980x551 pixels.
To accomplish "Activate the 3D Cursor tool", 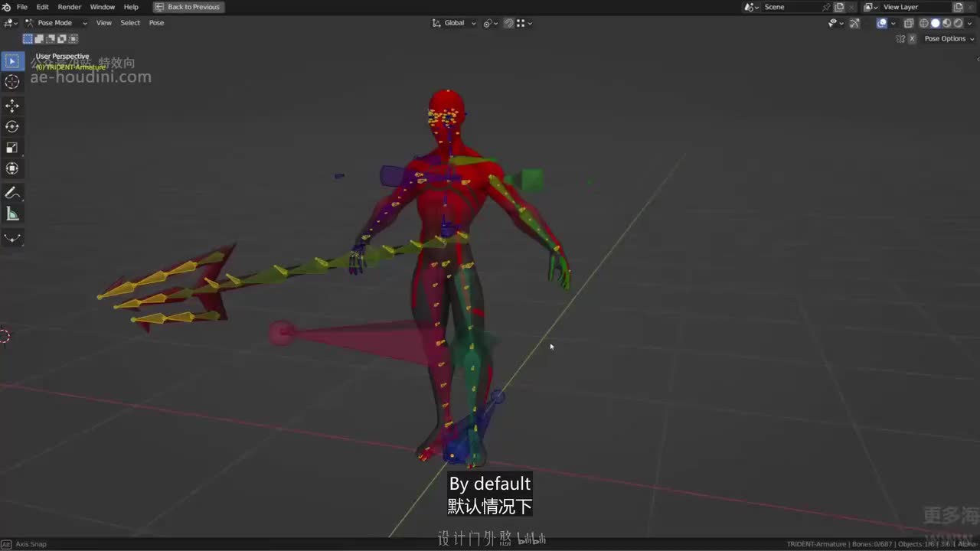I will click(12, 82).
